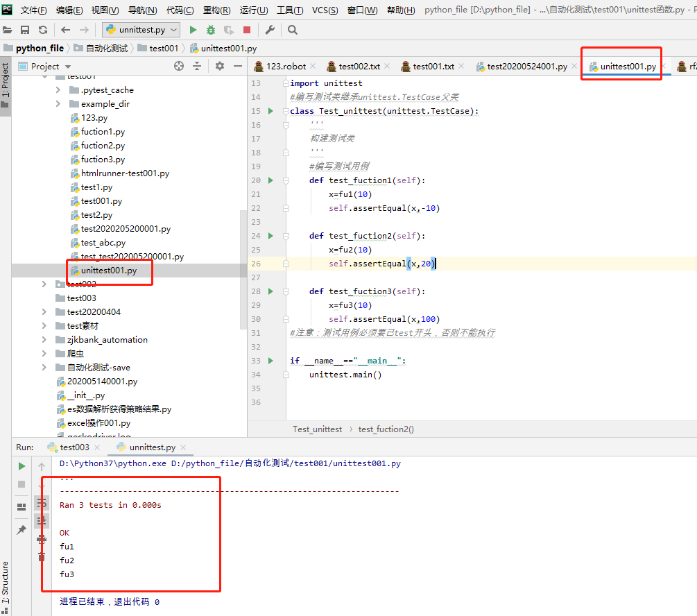Fold the class at line 15 fold marker

[286, 111]
